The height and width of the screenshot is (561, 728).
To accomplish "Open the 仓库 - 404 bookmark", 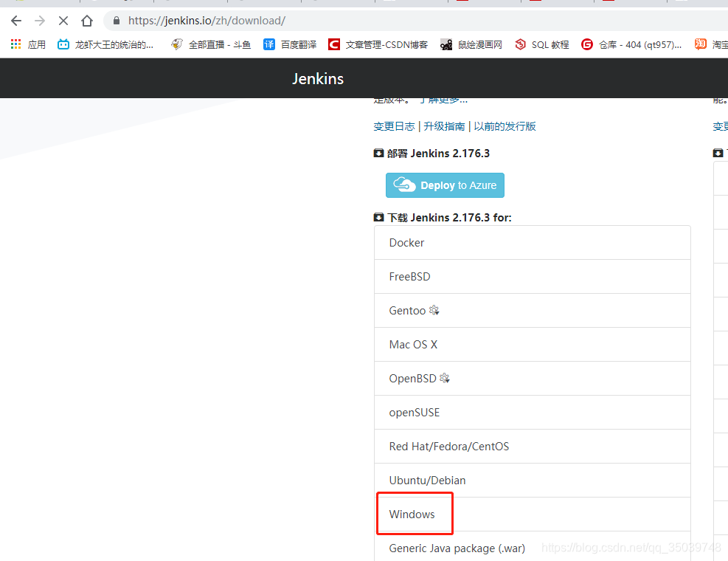I will click(x=631, y=44).
